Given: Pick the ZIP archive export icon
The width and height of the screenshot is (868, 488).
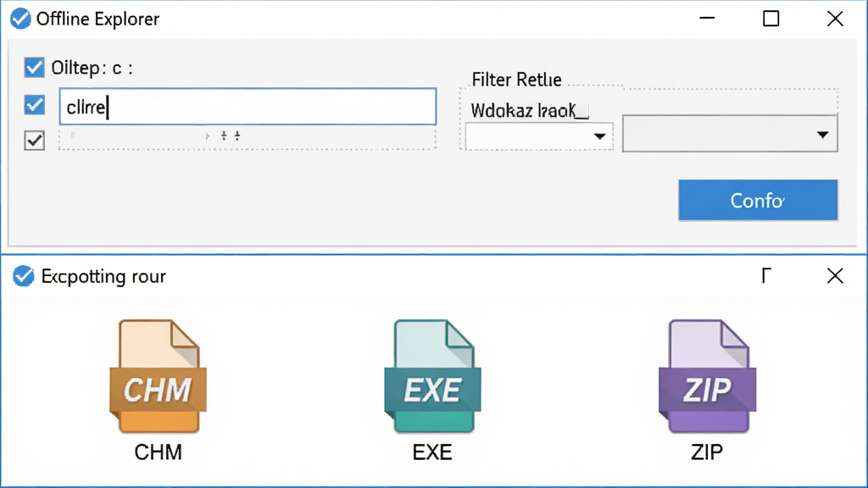Looking at the screenshot, I should [x=707, y=376].
